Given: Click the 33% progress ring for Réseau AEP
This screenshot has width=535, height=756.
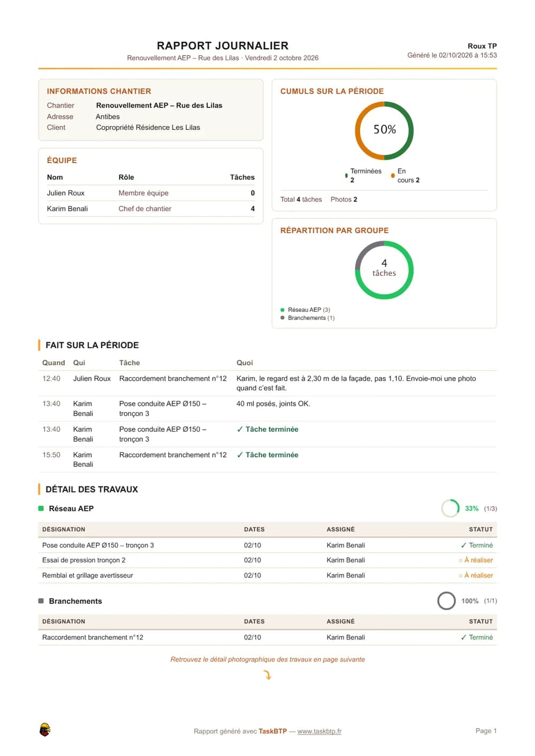Looking at the screenshot, I should click(x=450, y=508).
